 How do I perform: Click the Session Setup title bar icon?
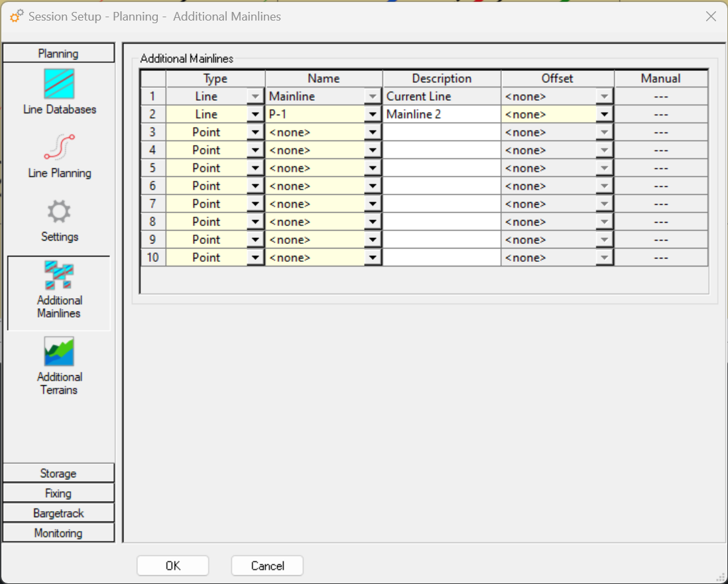click(x=17, y=17)
